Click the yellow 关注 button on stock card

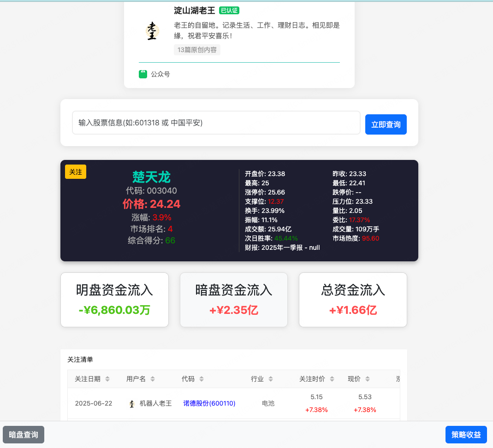point(76,172)
